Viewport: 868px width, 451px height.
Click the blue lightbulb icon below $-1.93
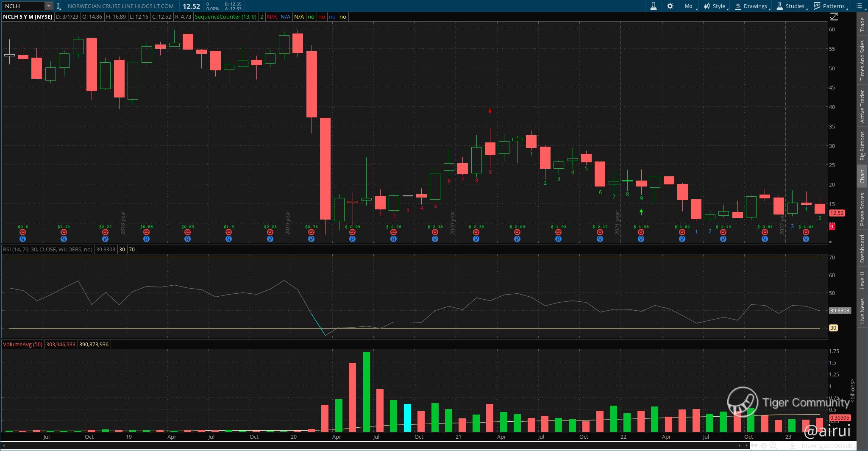[x=558, y=239]
